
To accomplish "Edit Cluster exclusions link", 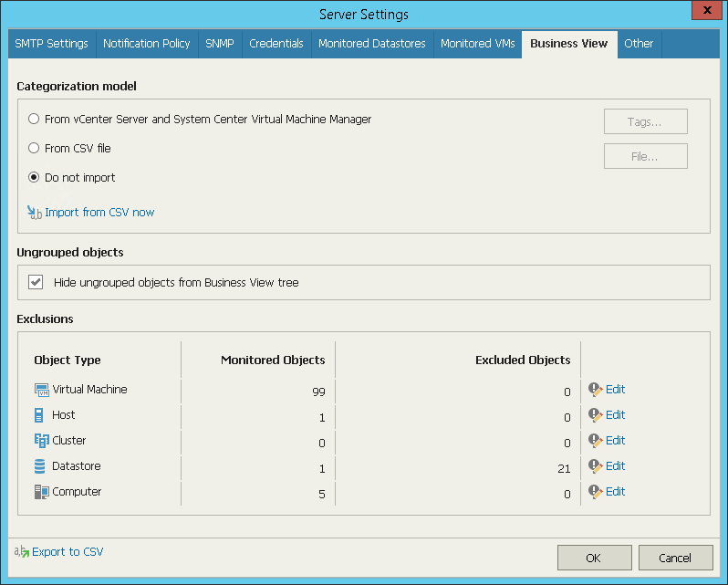I will coord(616,441).
